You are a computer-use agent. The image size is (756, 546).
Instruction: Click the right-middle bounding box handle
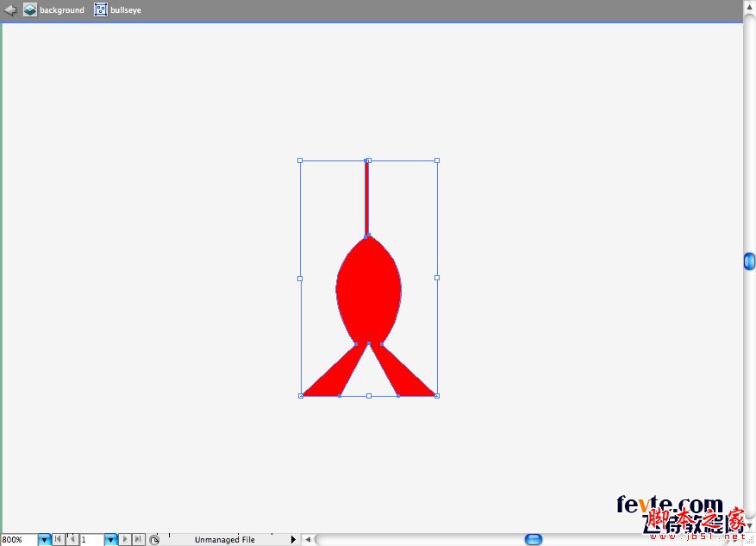[x=437, y=278]
